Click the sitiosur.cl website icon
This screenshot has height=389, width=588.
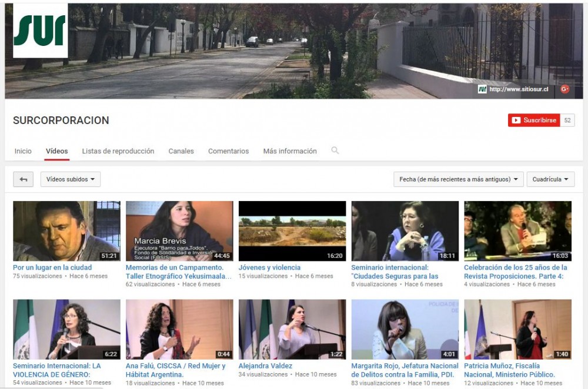click(482, 89)
